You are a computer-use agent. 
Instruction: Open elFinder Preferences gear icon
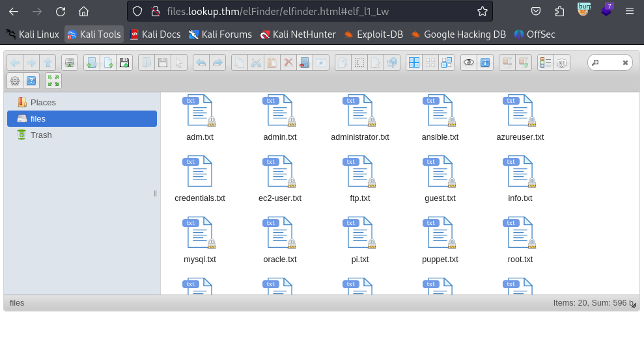click(15, 81)
